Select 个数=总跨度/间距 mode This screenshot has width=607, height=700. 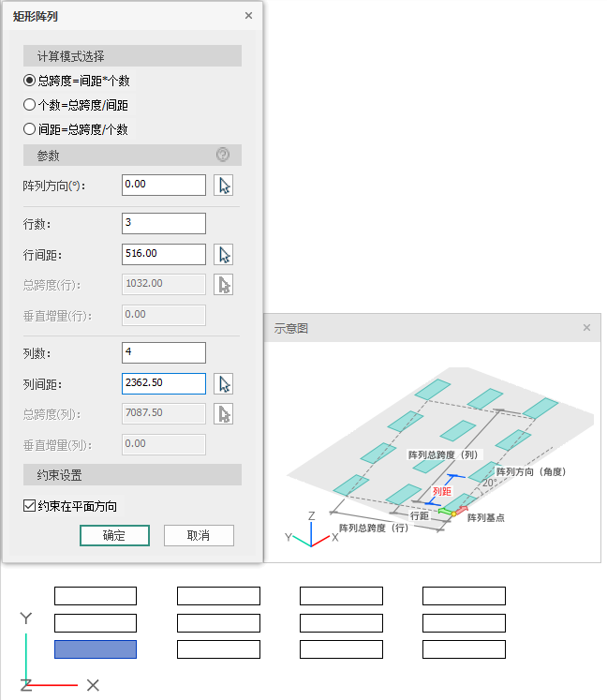(x=76, y=105)
